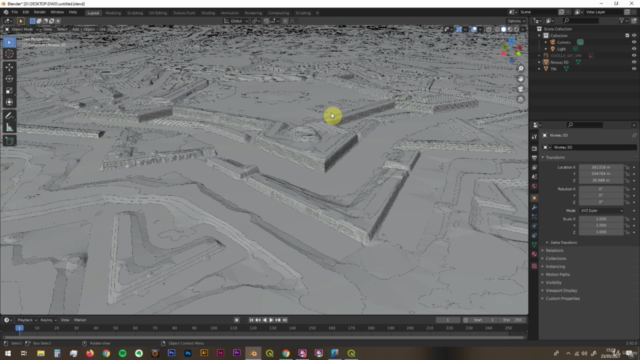
Task: Click the Location X value field
Action: point(602,167)
